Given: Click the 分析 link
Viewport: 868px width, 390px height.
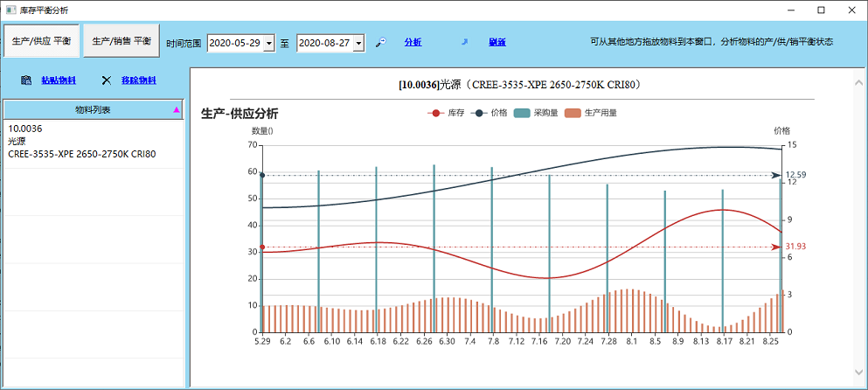Looking at the screenshot, I should (413, 42).
